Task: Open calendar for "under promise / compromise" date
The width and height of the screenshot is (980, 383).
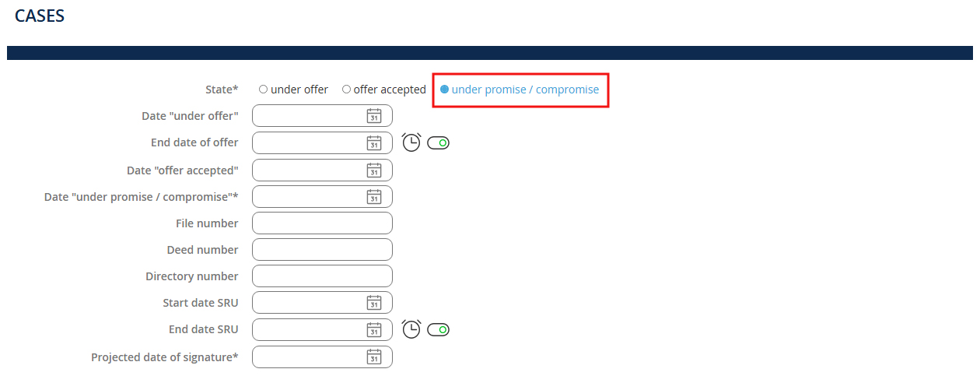Action: 374,197
